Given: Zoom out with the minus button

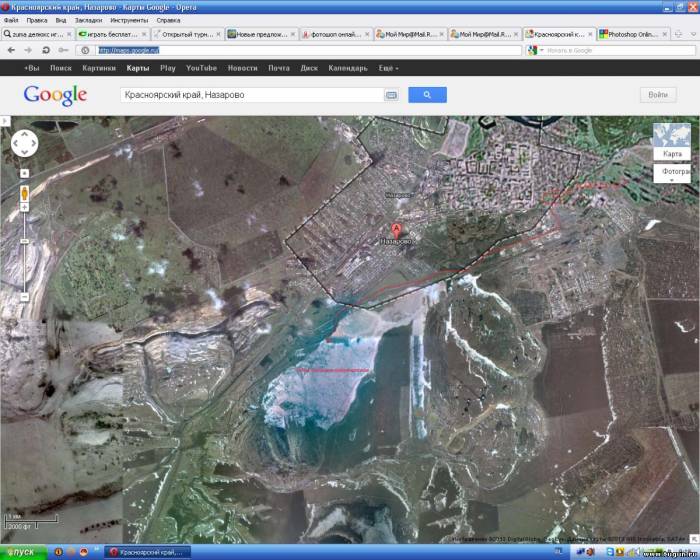Looking at the screenshot, I should tap(24, 296).
